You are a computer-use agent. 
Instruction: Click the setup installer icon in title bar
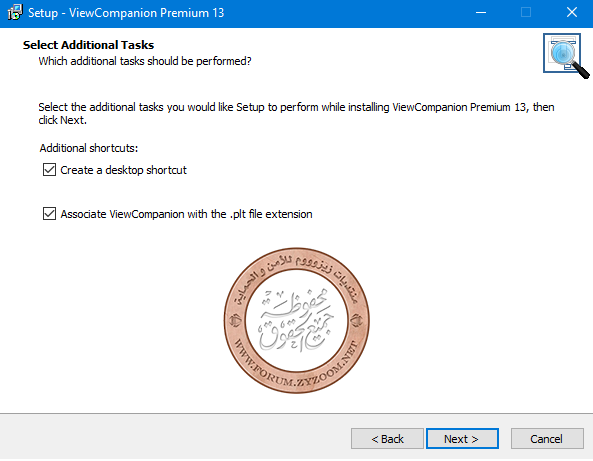pos(14,12)
